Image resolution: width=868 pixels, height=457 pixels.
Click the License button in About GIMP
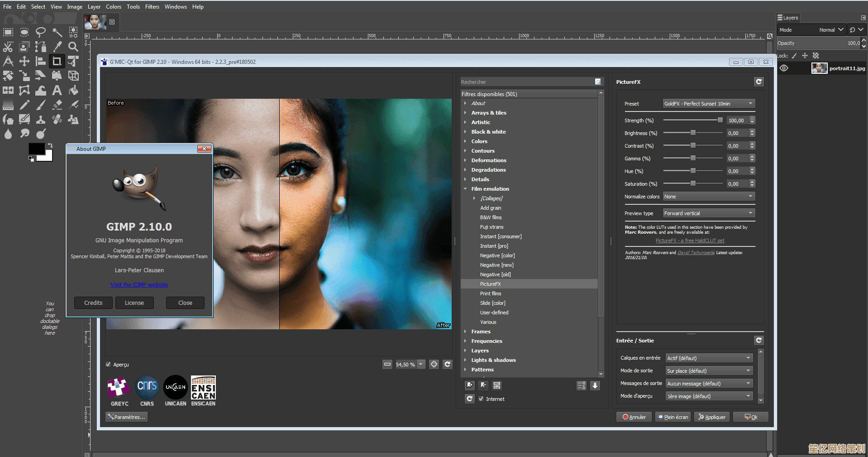click(x=134, y=303)
